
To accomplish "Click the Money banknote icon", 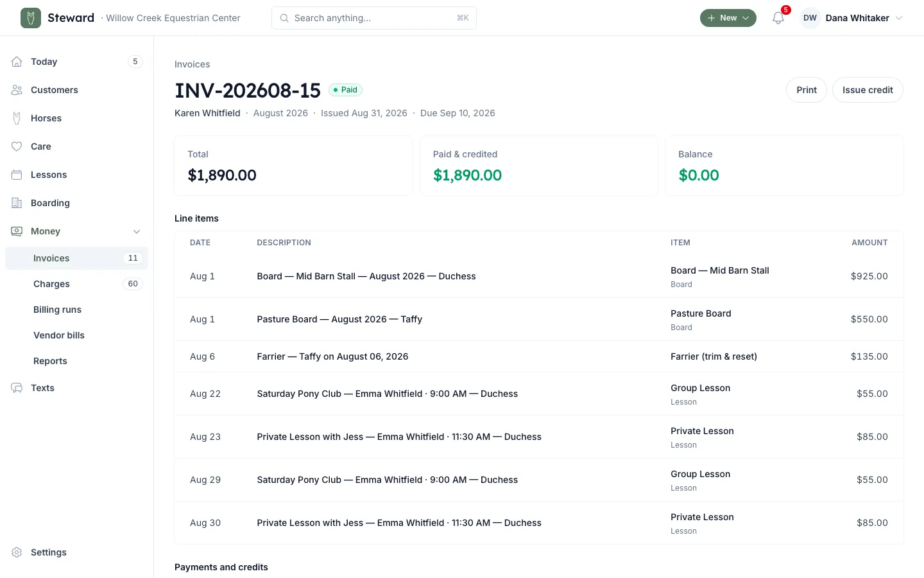I will tap(17, 231).
